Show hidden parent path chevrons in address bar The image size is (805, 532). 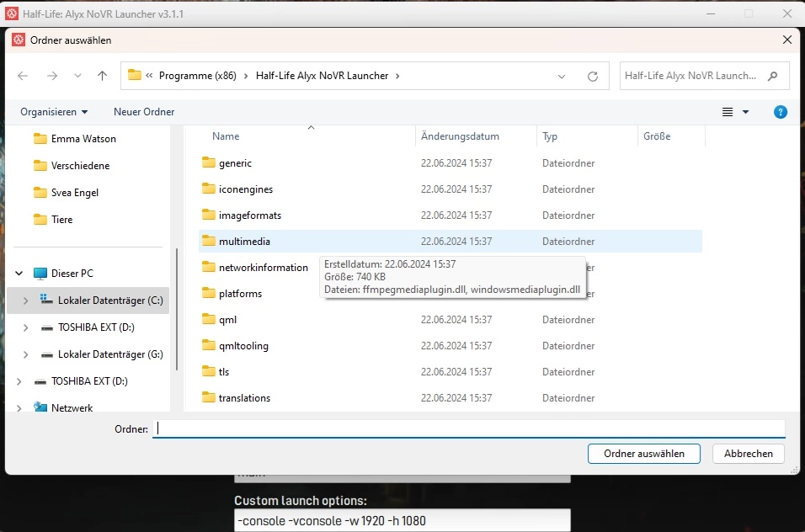149,76
